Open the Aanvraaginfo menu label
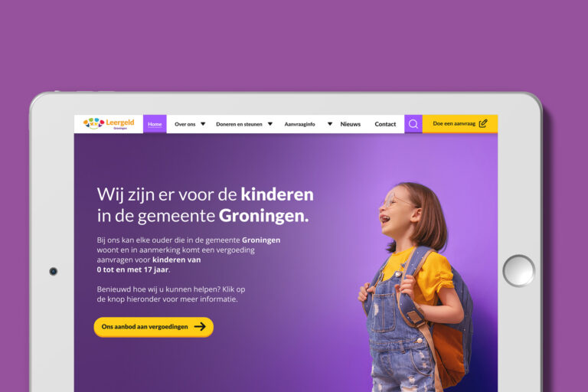The width and height of the screenshot is (588, 392). 299,124
